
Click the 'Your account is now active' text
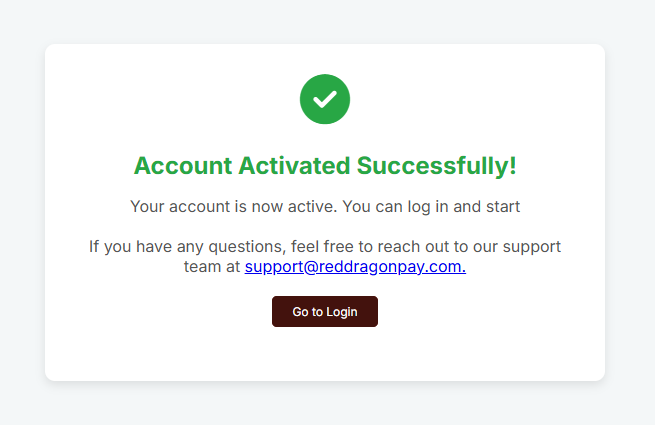[x=234, y=206]
